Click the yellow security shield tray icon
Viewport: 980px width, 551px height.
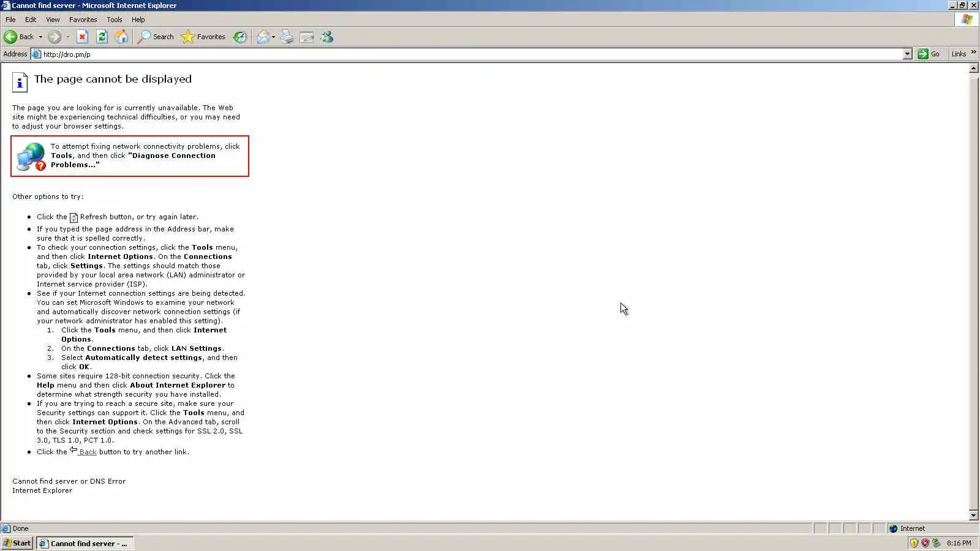[x=914, y=543]
